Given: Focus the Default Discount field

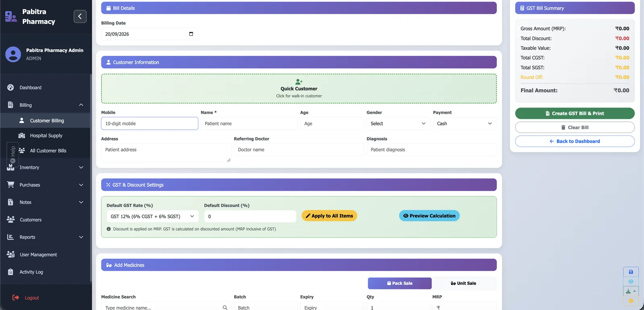Looking at the screenshot, I should point(250,216).
